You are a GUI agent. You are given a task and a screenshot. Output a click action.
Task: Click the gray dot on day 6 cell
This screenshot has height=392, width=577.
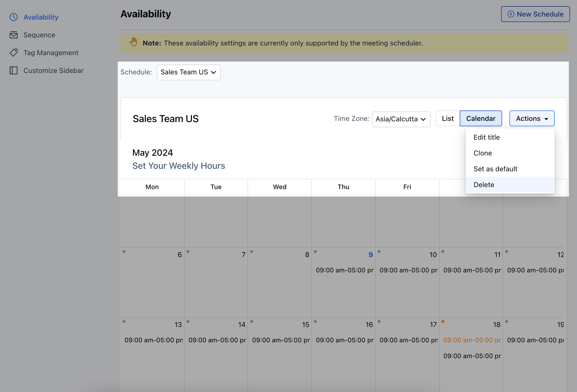click(124, 252)
